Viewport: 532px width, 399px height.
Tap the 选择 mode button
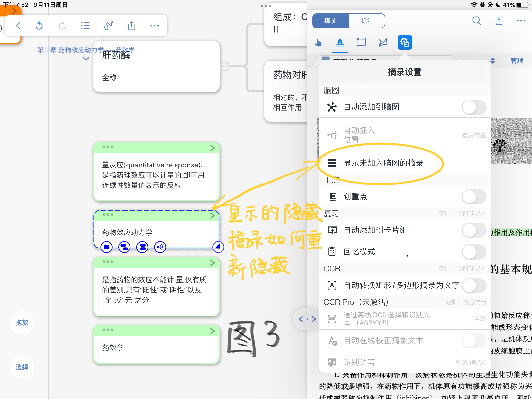point(22,367)
